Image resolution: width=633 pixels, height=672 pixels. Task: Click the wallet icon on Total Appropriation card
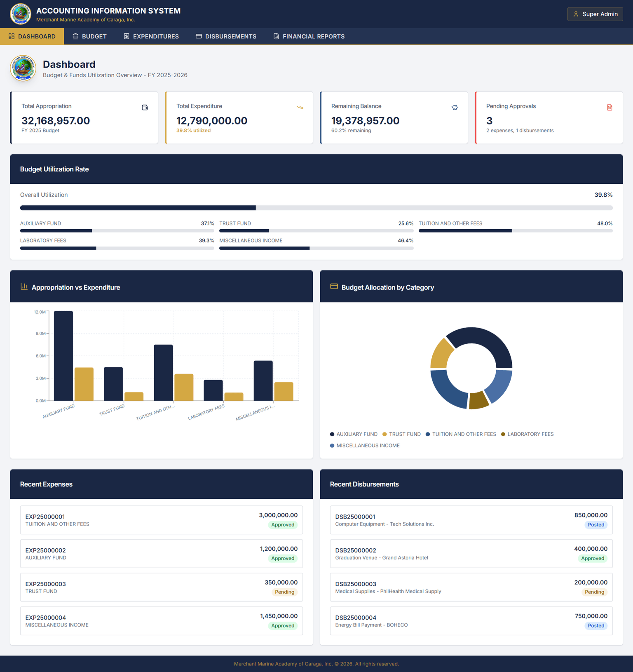point(145,108)
